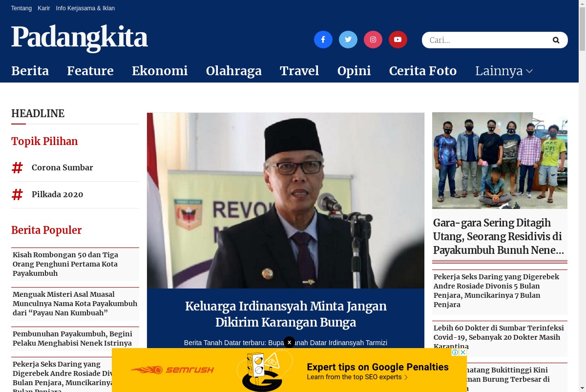Image resolution: width=586 pixels, height=392 pixels.
Task: Click the Info Kerjasama & Iklan link
Action: [x=85, y=8]
